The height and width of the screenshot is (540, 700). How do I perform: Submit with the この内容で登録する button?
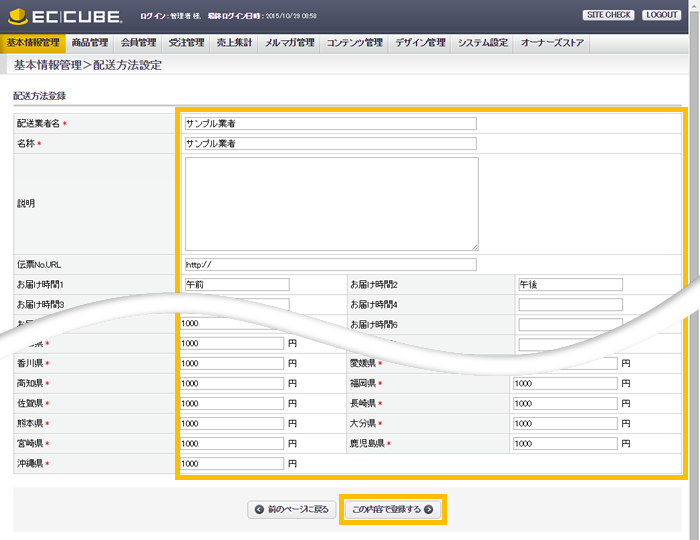392,509
